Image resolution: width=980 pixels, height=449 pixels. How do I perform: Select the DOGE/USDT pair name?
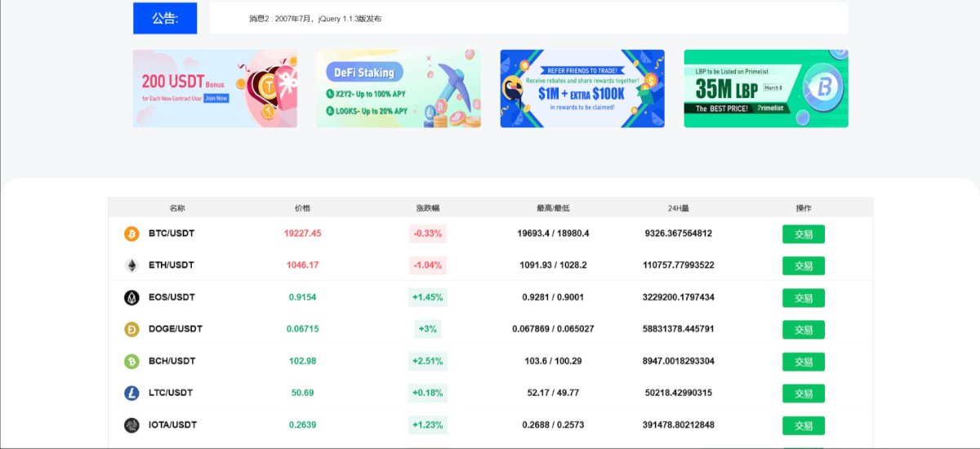176,329
